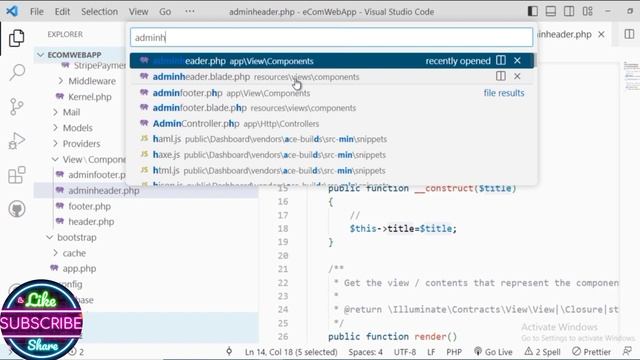Open adminheader.php result to the side

point(501,60)
